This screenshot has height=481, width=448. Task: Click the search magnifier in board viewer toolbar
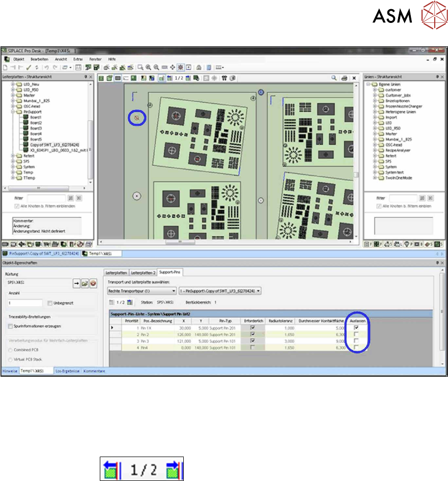[334, 78]
